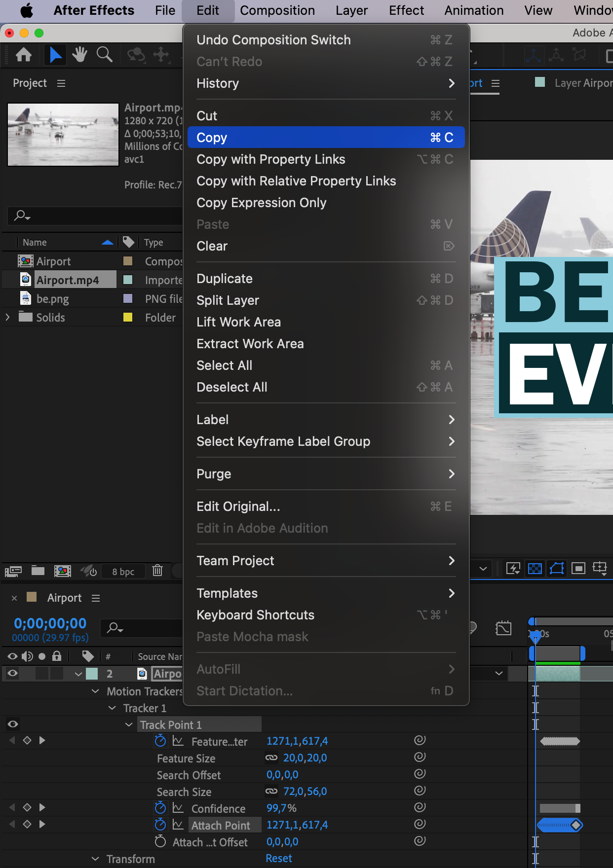Click new composition icon in Project panel

point(62,571)
